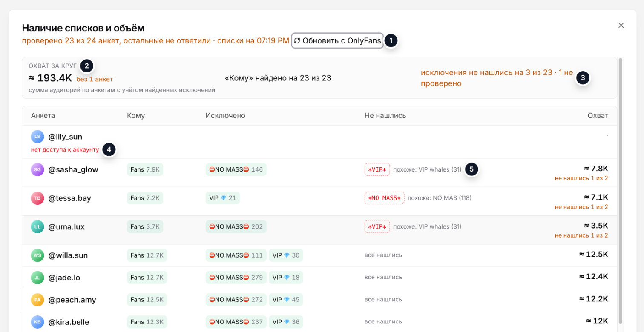The width and height of the screenshot is (644, 332).
Task: Click the Охват column header
Action: coord(598,116)
